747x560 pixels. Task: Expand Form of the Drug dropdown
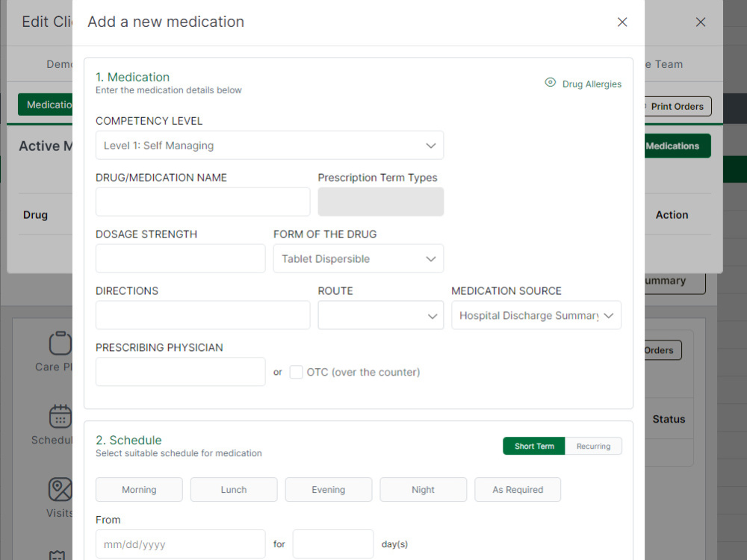pyautogui.click(x=359, y=258)
